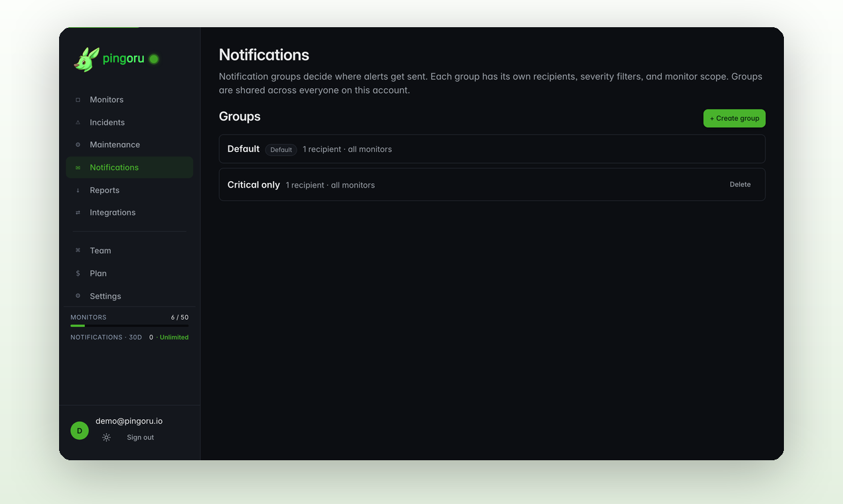Click the Notifications envelope icon
Image resolution: width=843 pixels, height=504 pixels.
pyautogui.click(x=78, y=168)
